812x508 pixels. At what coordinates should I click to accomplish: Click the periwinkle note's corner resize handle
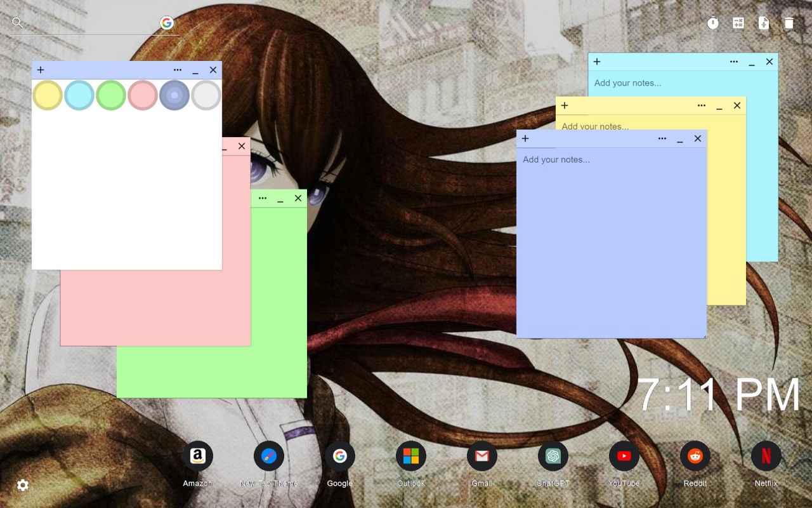click(x=704, y=335)
